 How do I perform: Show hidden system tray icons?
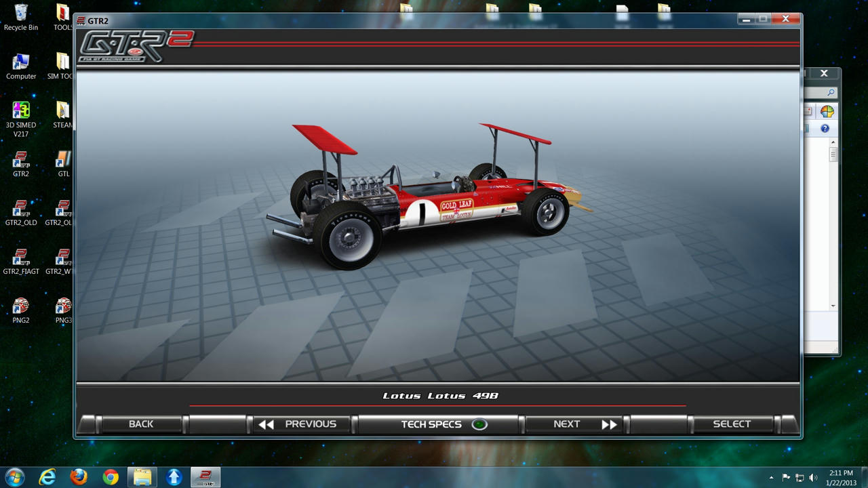point(771,478)
